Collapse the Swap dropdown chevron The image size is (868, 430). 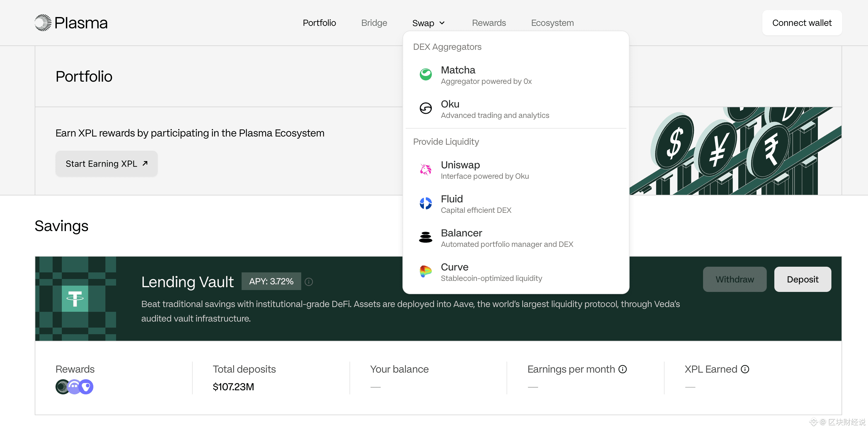click(x=442, y=23)
